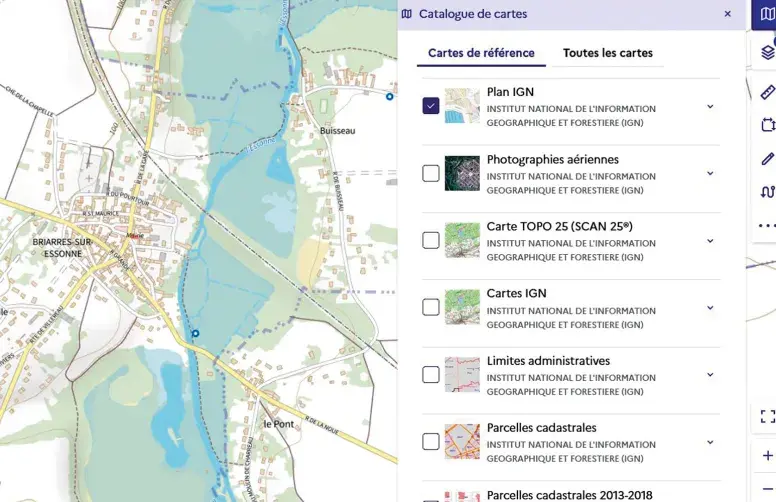Activate the pencil drawing tool

point(767,159)
